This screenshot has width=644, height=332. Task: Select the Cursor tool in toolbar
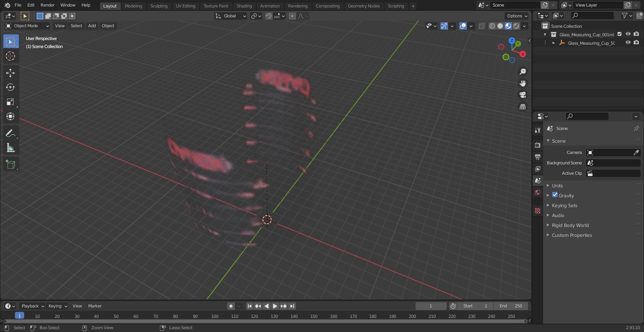point(10,56)
